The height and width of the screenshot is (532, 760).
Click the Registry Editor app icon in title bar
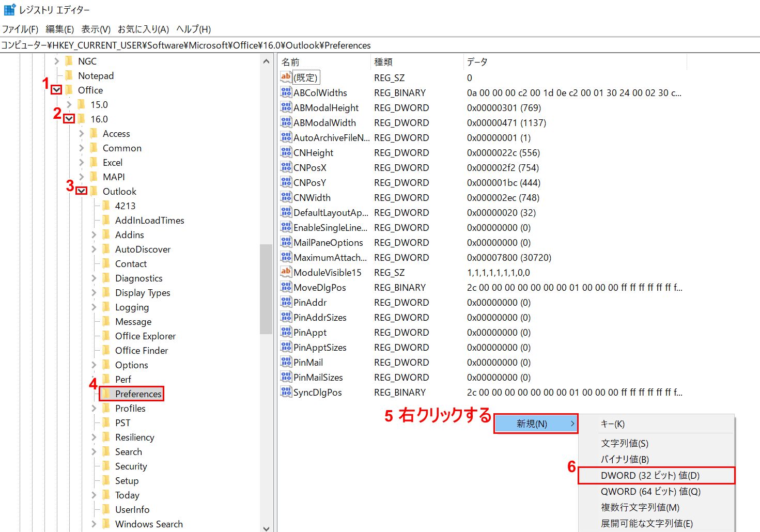coord(9,10)
